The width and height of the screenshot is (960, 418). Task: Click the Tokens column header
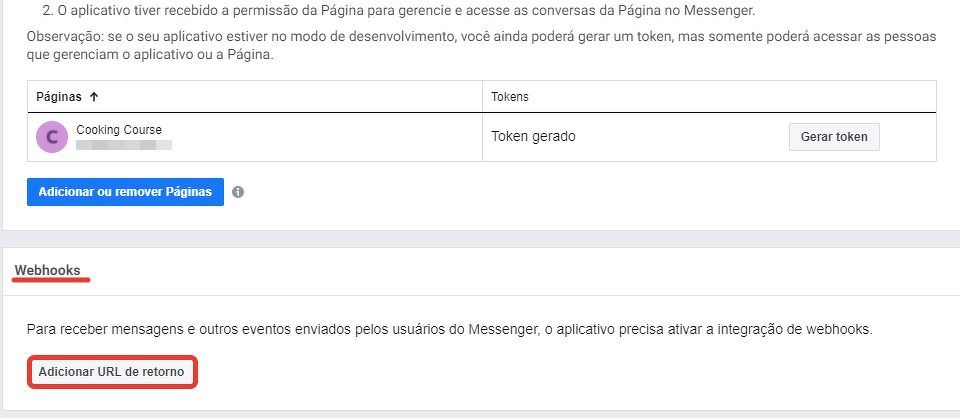point(510,97)
